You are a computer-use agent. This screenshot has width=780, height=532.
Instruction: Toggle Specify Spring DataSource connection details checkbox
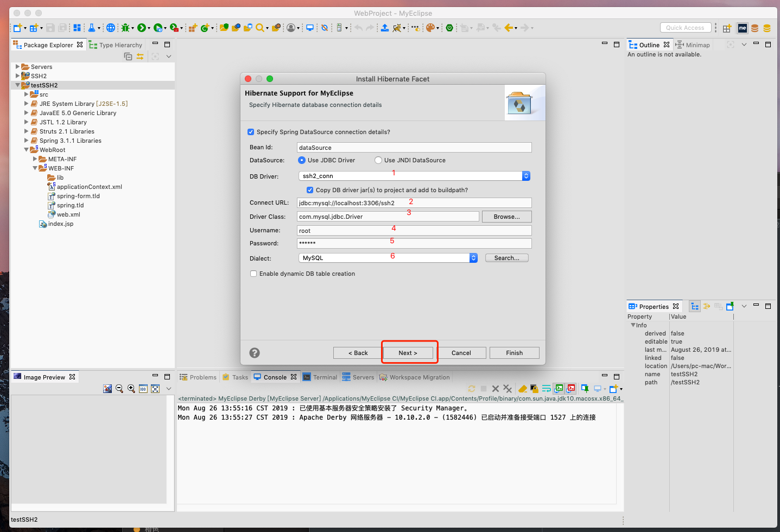pos(251,132)
